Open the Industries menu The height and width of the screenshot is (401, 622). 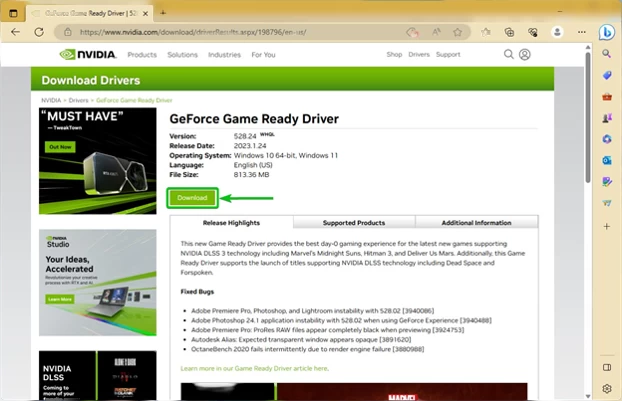pos(225,55)
